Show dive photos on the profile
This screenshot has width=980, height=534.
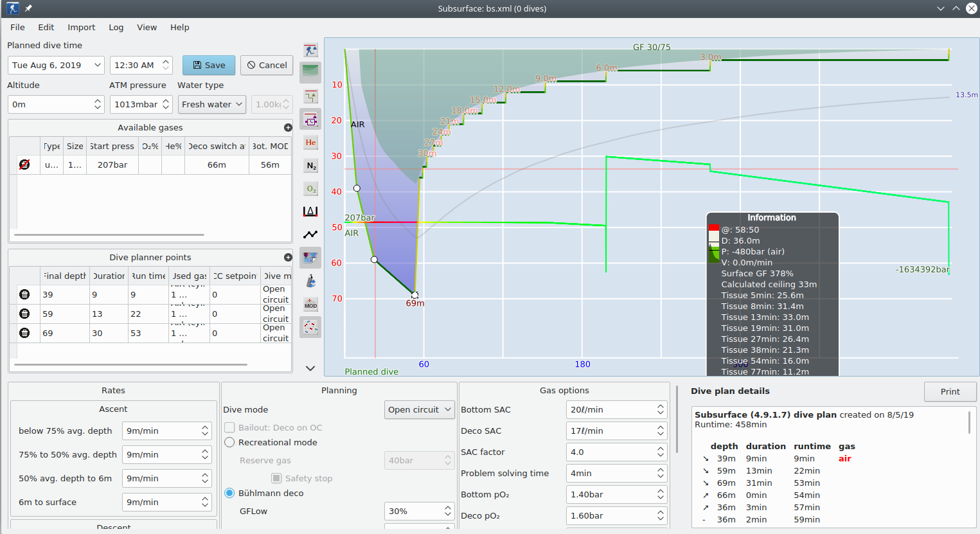coord(310,258)
